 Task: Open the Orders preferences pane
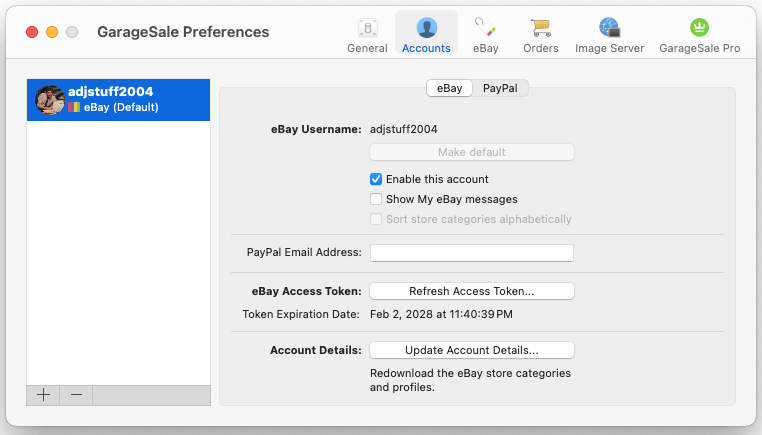tap(540, 35)
